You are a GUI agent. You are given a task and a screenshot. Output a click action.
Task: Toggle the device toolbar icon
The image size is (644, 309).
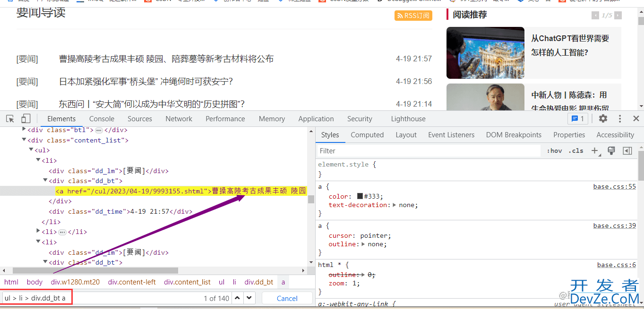point(26,119)
